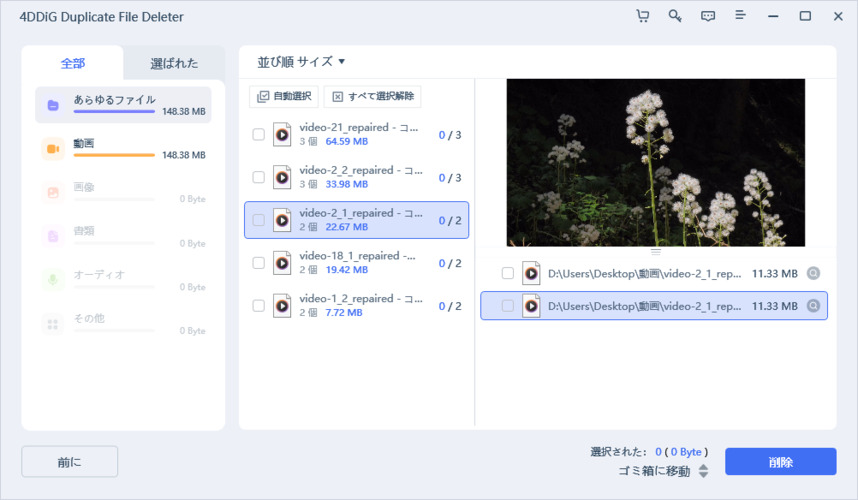Click video file icon for video-1_2_repaired

pos(282,306)
